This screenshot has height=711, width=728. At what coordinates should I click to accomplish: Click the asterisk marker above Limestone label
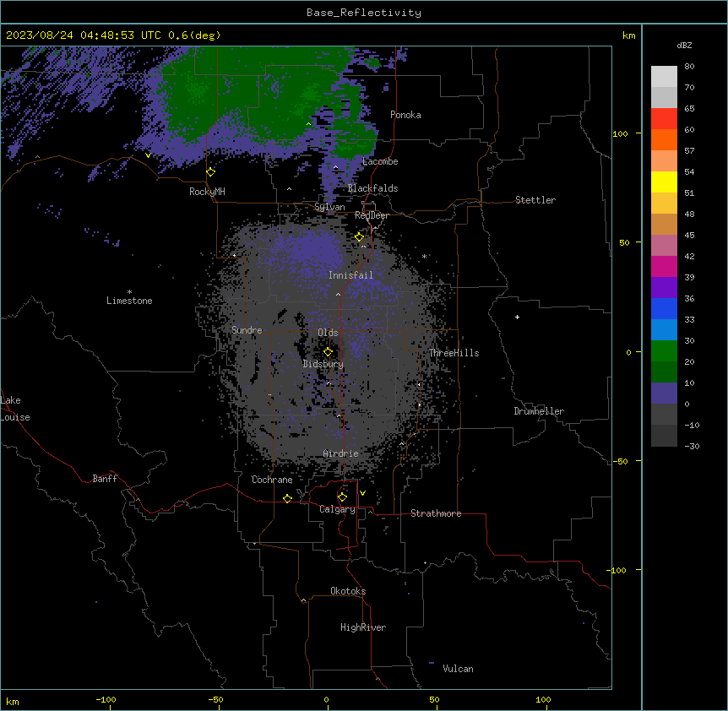click(129, 292)
